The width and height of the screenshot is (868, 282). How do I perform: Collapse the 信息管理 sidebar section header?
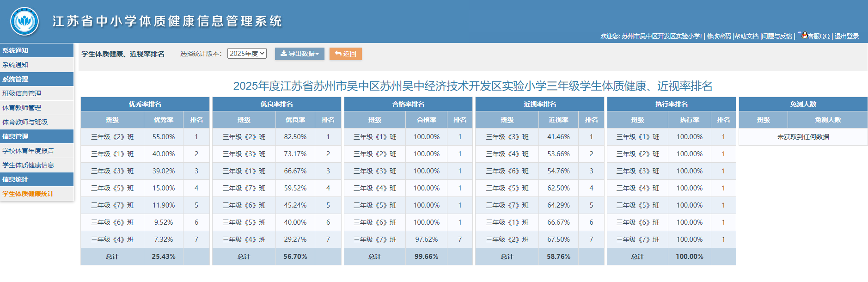tap(15, 136)
